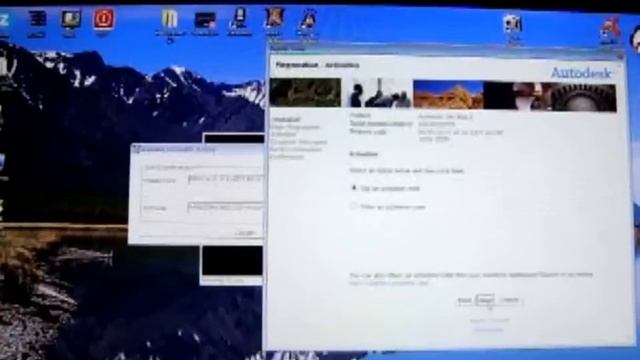Open the phone shortcut desktop icon
Image resolution: width=640 pixels, height=360 pixels.
click(x=239, y=18)
